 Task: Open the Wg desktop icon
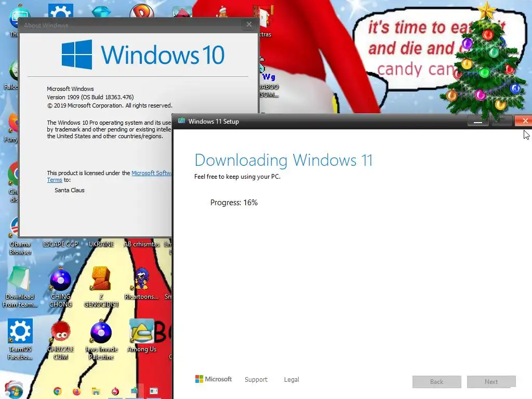[x=268, y=78]
